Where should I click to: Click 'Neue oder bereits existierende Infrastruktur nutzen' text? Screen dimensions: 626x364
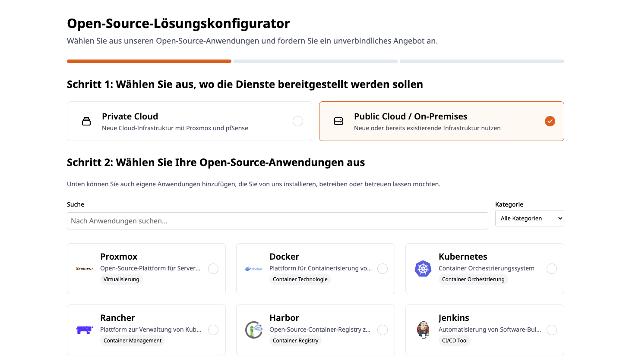427,128
